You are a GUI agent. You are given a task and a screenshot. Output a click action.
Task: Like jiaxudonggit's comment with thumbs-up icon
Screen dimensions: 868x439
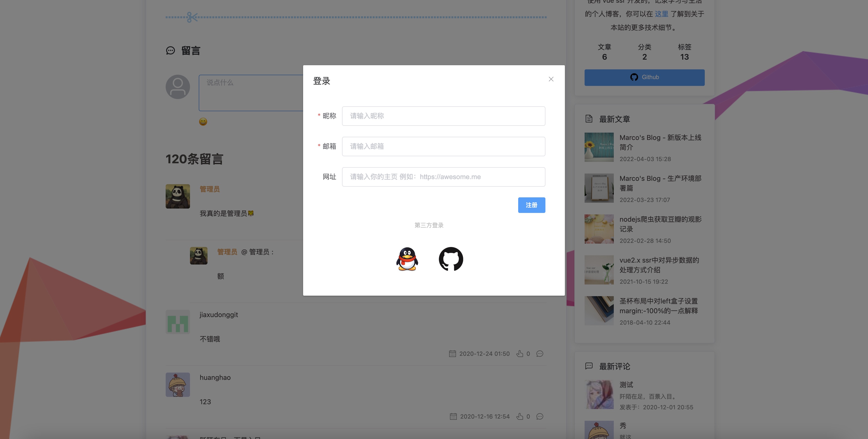tap(520, 354)
